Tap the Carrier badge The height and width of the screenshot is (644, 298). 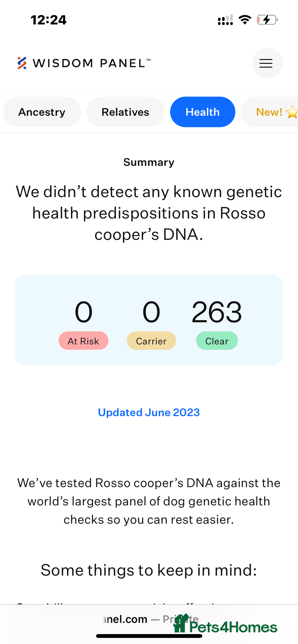coord(151,341)
